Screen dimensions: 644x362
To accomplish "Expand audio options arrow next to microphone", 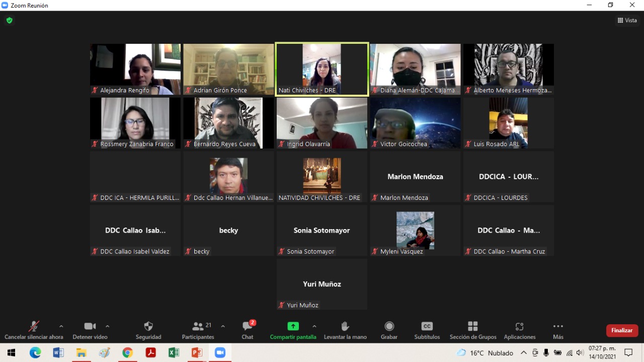I will tap(61, 326).
